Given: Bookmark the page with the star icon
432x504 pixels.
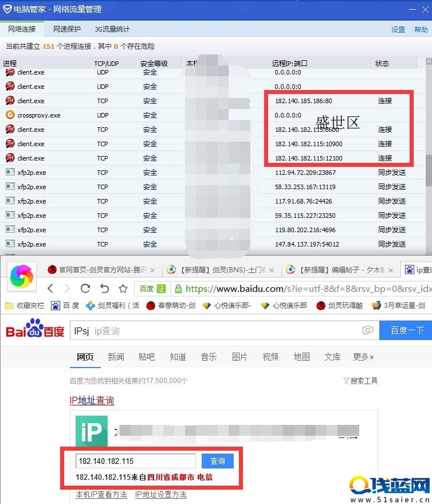Looking at the screenshot, I should pyautogui.click(x=123, y=288).
